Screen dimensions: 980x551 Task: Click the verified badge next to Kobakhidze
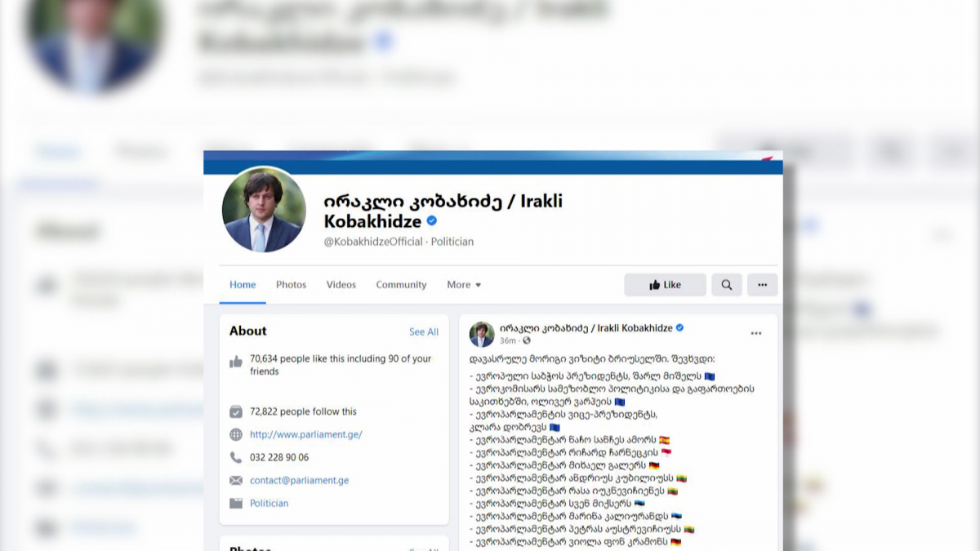click(x=432, y=220)
